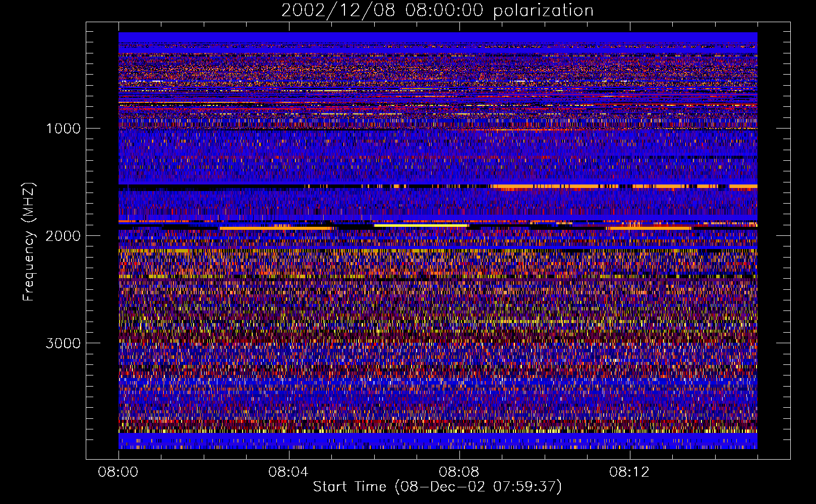Click the bright white band near 2000 MHz

[421, 225]
